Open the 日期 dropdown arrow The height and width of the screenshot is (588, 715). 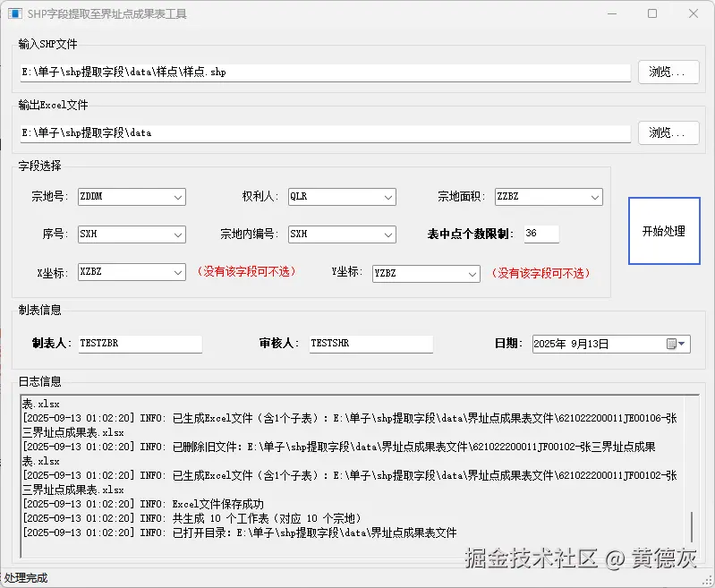click(x=682, y=344)
